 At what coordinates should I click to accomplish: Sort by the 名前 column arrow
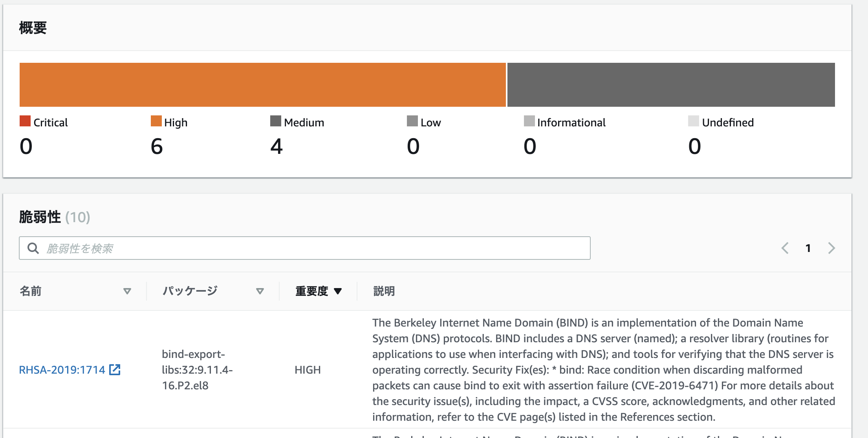tap(127, 291)
